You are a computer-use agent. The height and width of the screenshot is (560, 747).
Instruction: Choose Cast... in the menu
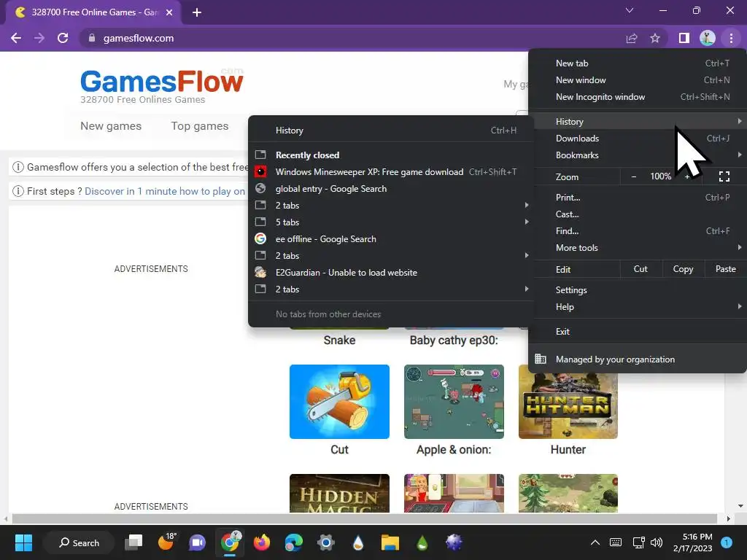638,214
